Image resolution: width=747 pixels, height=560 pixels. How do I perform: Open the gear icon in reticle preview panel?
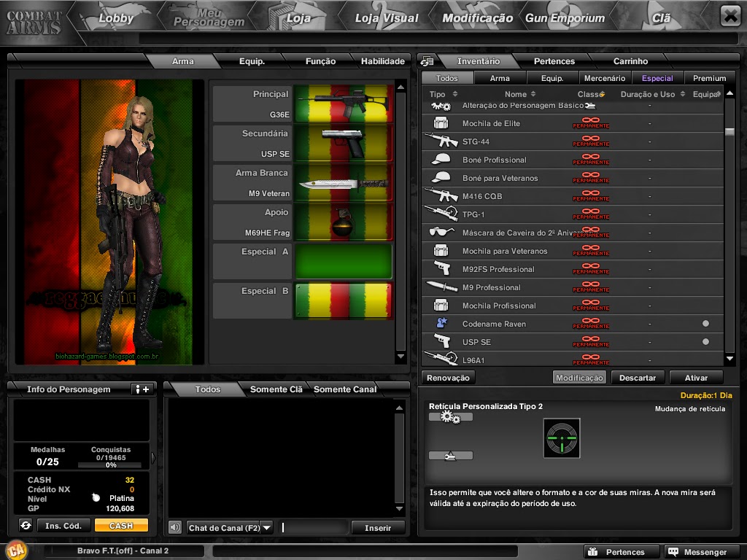coord(450,417)
